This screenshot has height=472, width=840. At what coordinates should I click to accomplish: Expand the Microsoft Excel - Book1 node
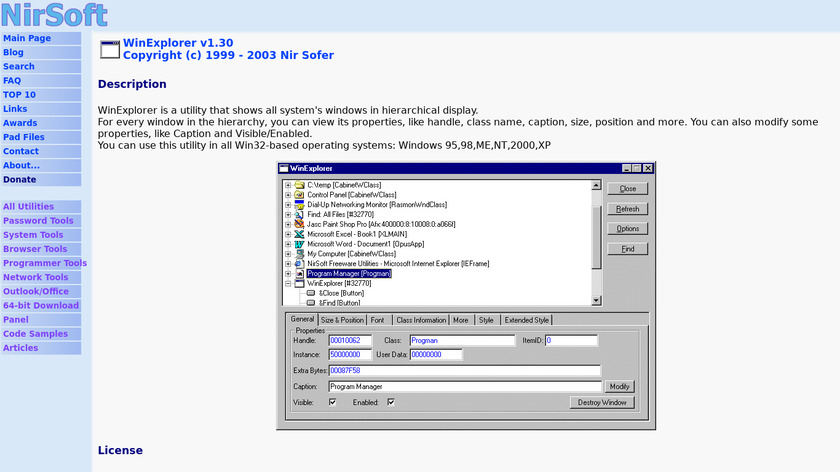coord(288,234)
